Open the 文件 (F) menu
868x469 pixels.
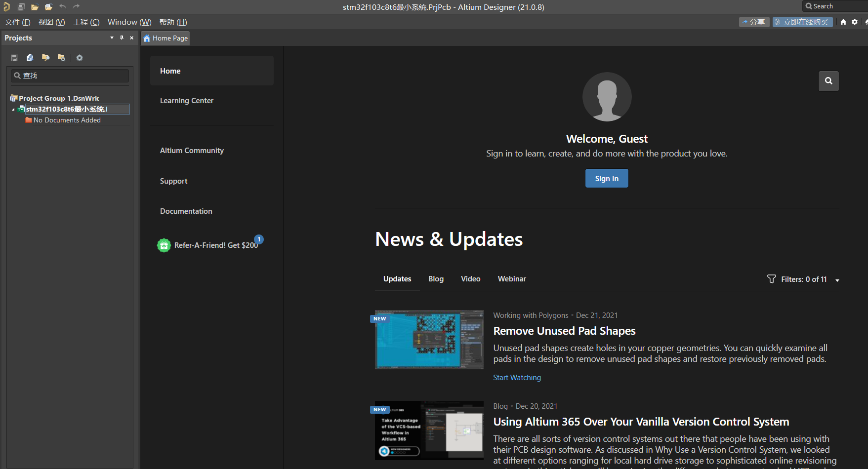point(18,22)
